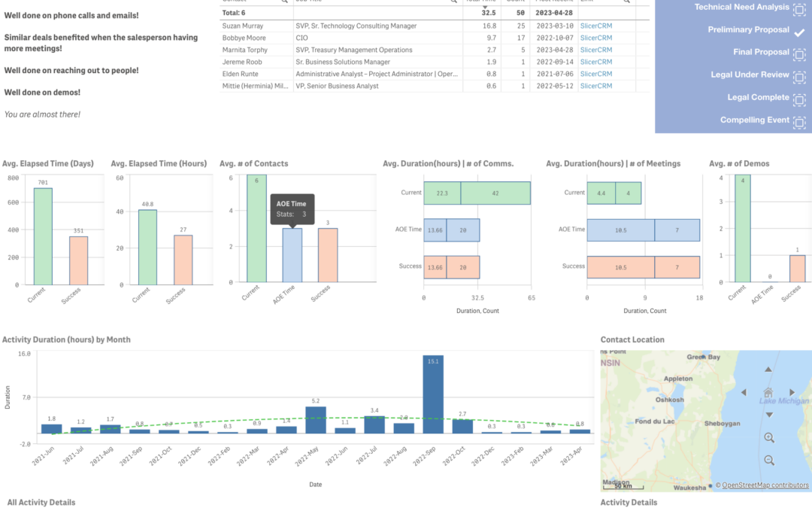
Task: Select the Elden Runte contact row
Action: coord(241,74)
